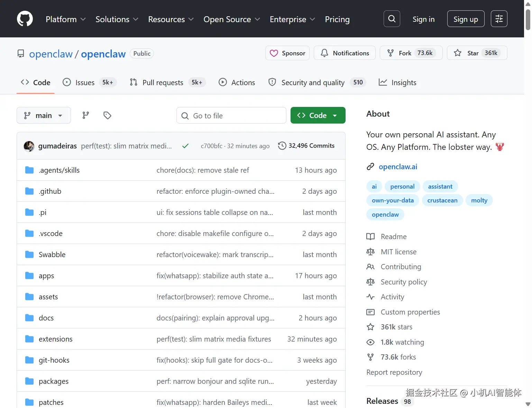Click the Readme book icon
This screenshot has width=532, height=408.
[x=370, y=237]
